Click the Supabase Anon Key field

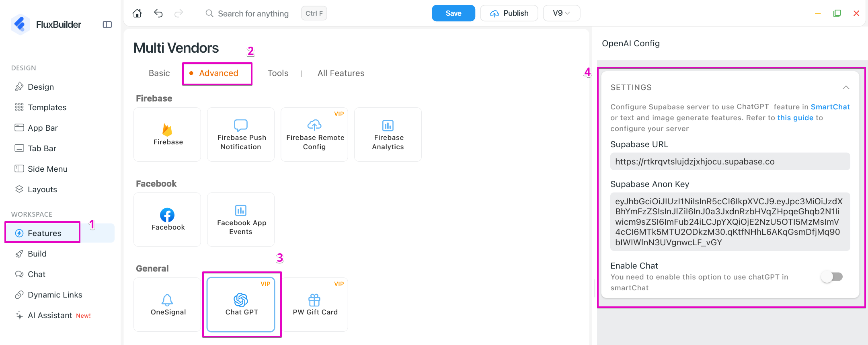730,222
